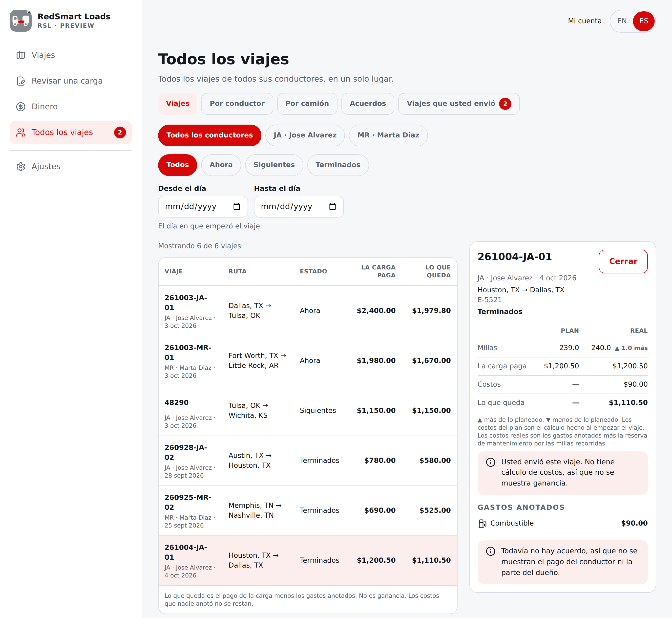Viewport: 672px width, 618px height.
Task: Go to Revisar una carga in sidebar
Action: (71, 81)
